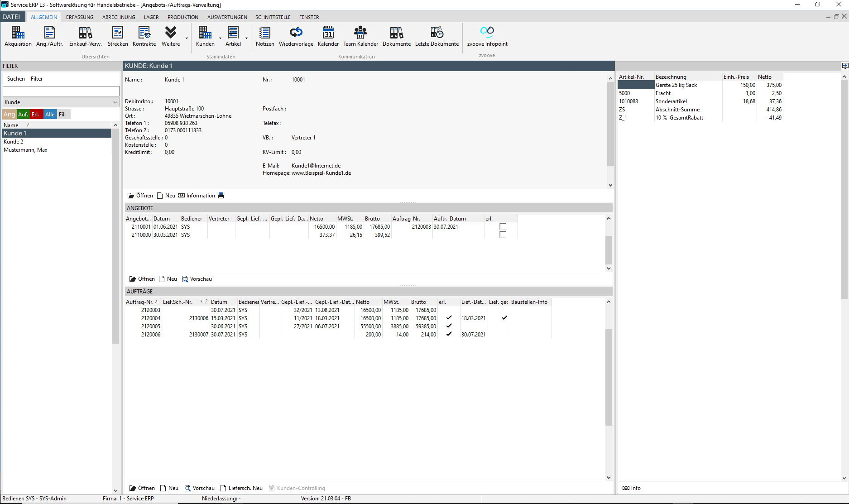This screenshot has width=849, height=504.
Task: Open the Kalender
Action: [x=328, y=36]
